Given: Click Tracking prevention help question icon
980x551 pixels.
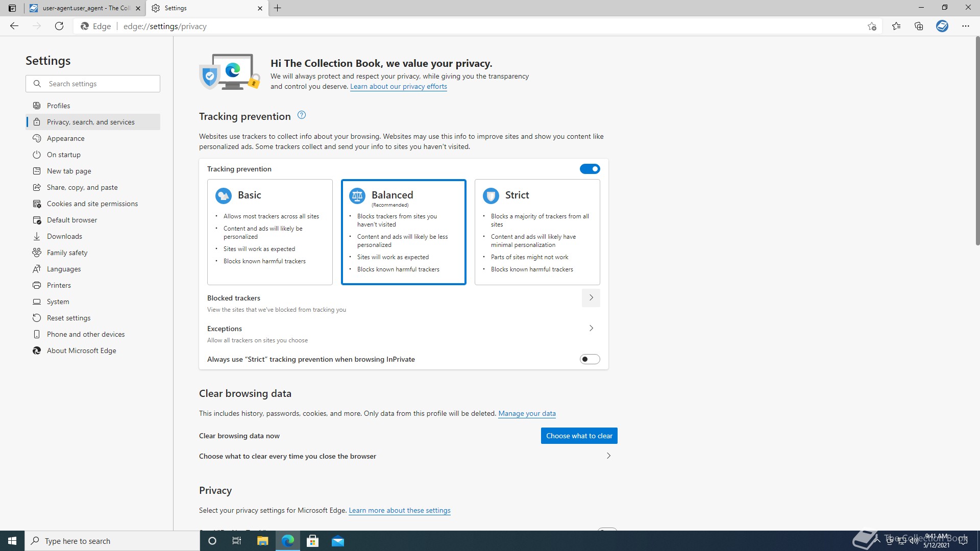Looking at the screenshot, I should tap(302, 115).
